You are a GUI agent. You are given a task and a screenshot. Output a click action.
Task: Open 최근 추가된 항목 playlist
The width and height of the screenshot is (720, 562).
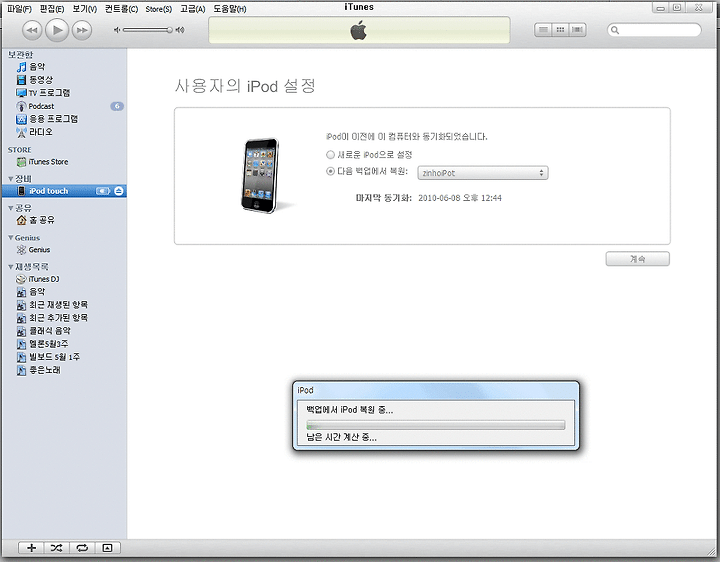pos(64,318)
